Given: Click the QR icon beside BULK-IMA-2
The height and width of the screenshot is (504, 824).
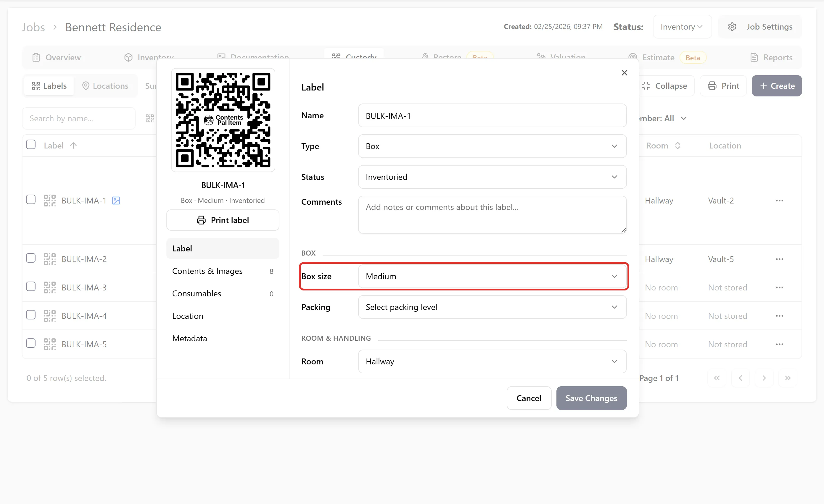Looking at the screenshot, I should 49,259.
